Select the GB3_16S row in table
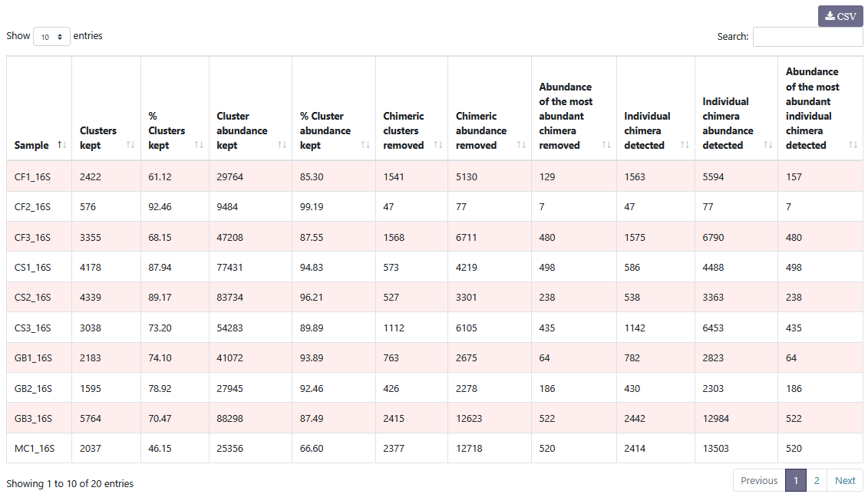Image resolution: width=868 pixels, height=494 pixels. pyautogui.click(x=33, y=419)
